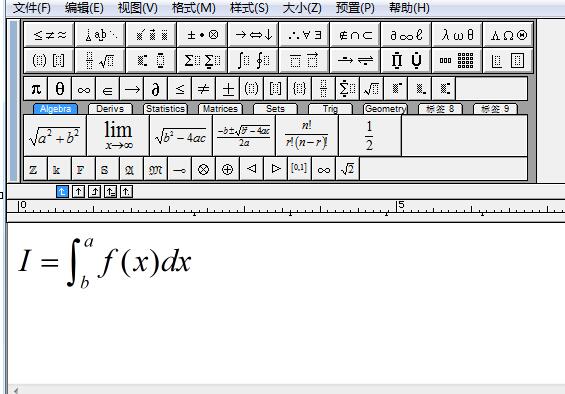
Task: Open the lowercase Greek letters palette
Action: coord(457,35)
